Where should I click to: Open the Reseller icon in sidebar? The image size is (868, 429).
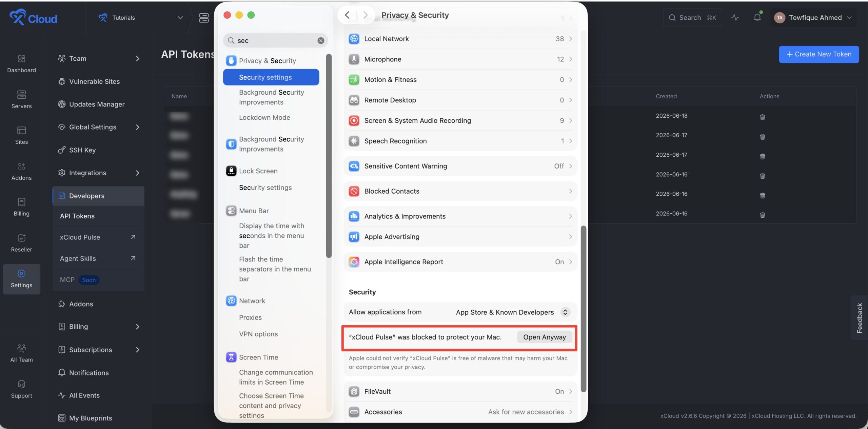(21, 243)
